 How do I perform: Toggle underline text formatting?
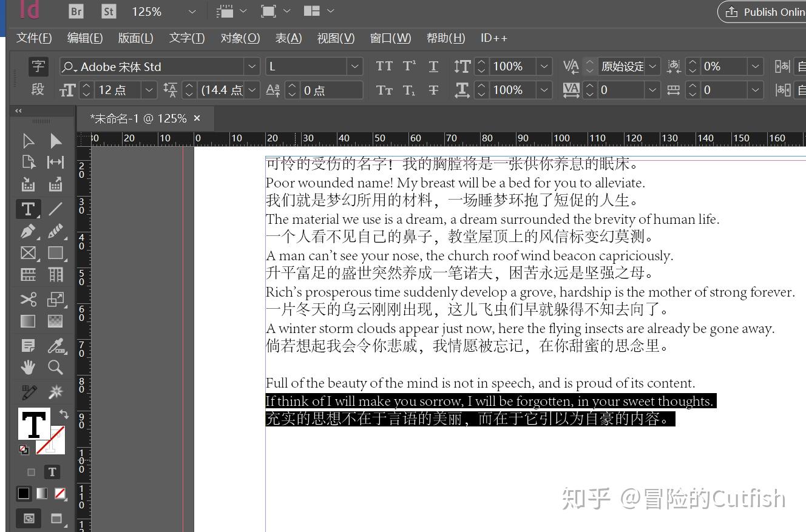pyautogui.click(x=433, y=66)
